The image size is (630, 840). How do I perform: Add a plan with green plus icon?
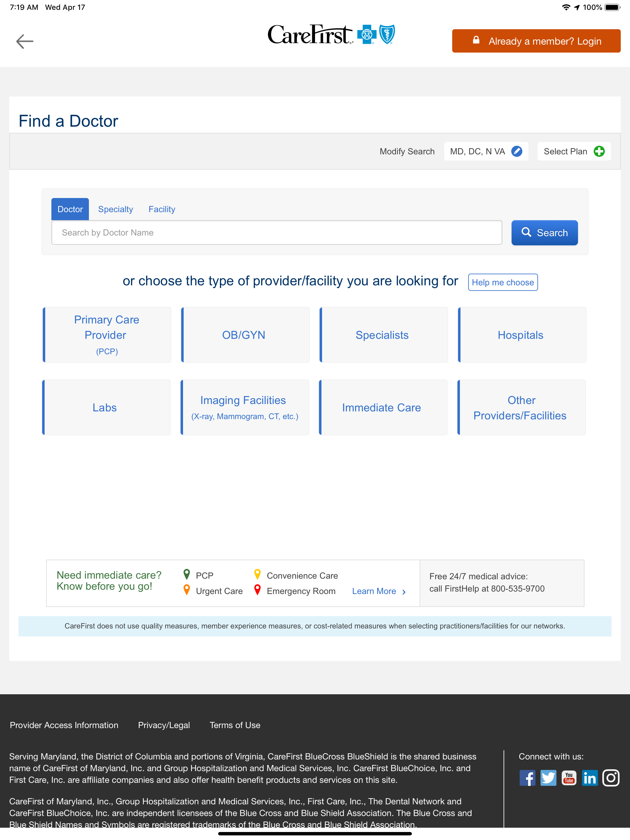(599, 152)
